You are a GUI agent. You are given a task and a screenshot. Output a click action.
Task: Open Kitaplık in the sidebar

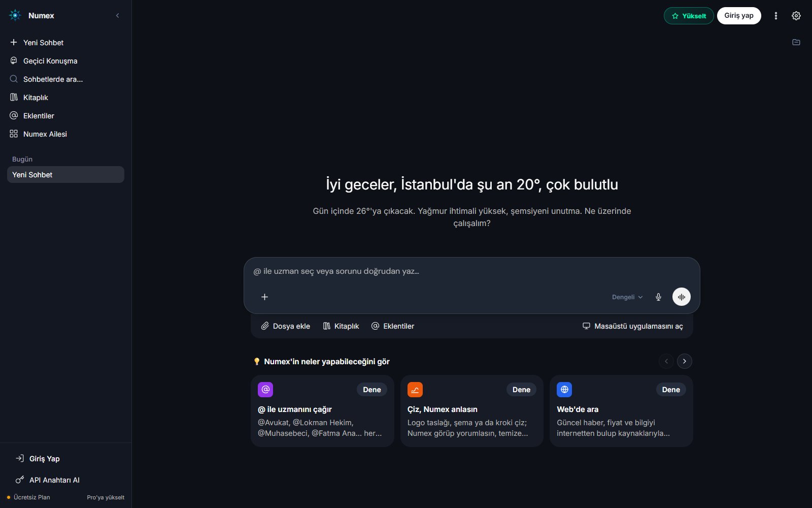(65, 98)
